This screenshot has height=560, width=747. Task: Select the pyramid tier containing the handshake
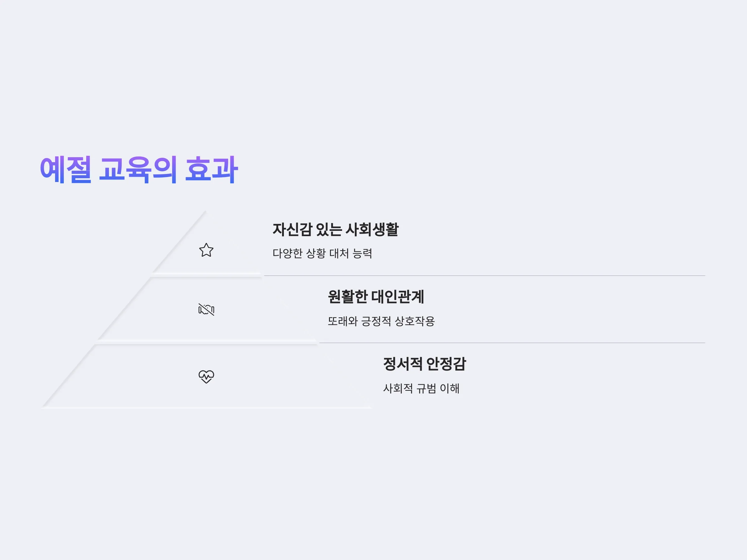click(206, 309)
